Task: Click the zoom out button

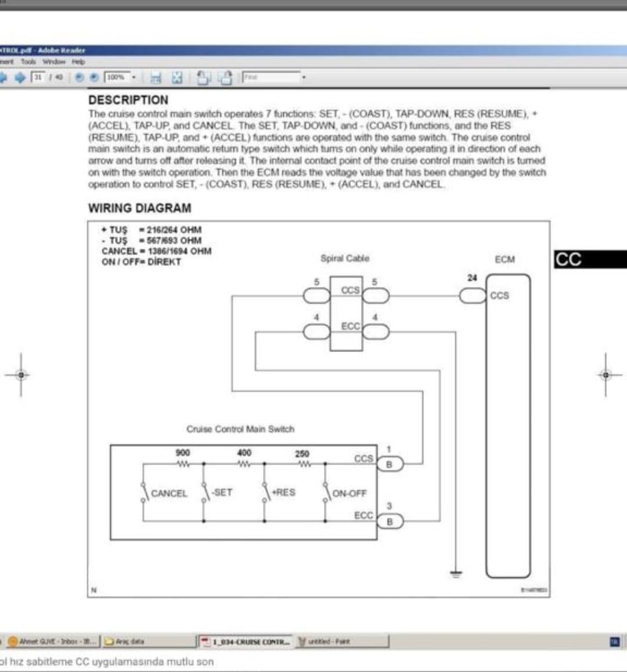Action: point(80,77)
